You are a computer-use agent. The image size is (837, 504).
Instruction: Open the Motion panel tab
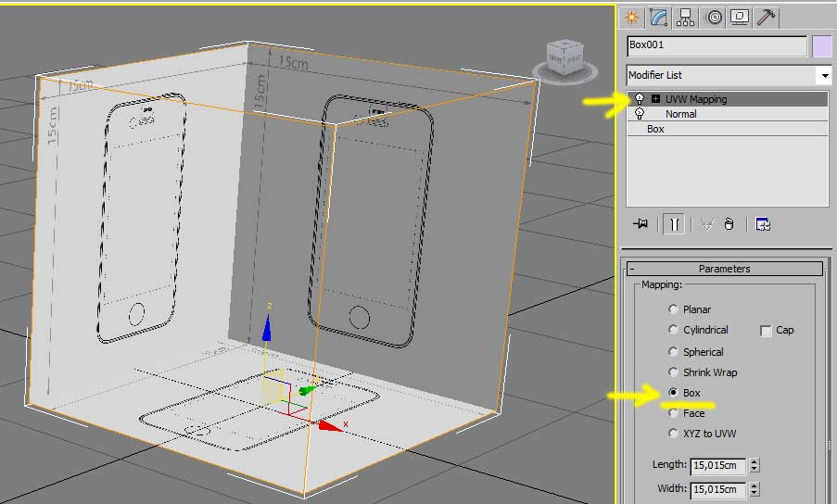point(714,18)
